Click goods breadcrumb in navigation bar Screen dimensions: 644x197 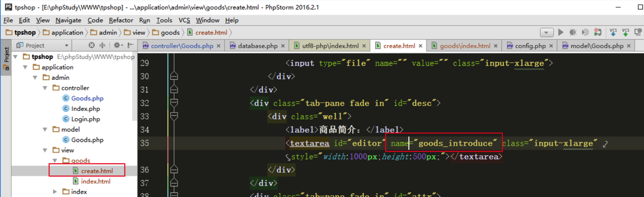pos(166,33)
